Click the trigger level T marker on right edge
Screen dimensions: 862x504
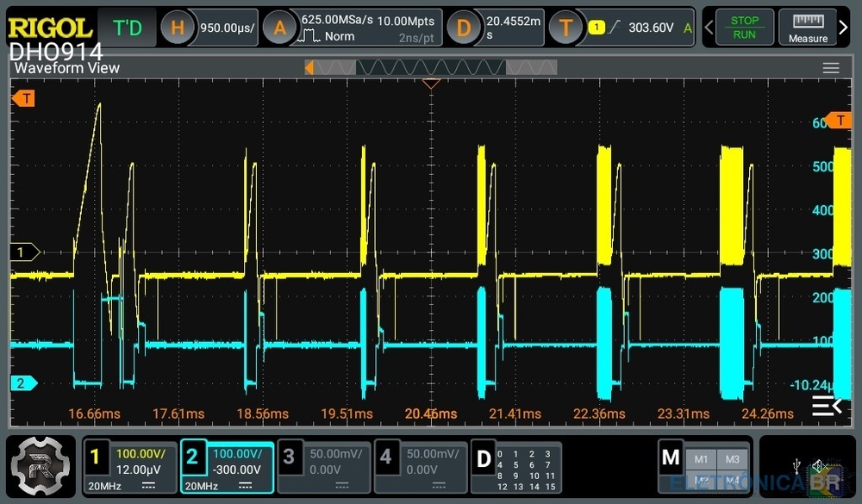[x=839, y=120]
